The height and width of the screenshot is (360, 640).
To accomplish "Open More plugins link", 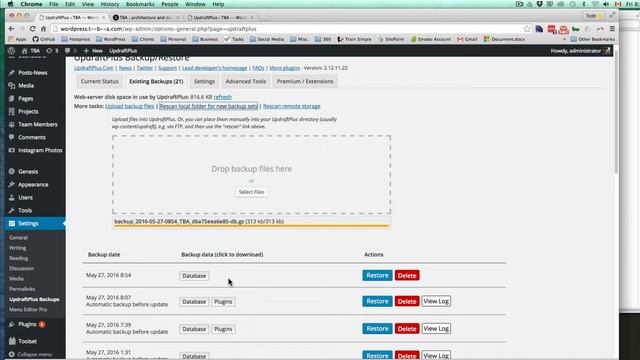I will tap(284, 68).
